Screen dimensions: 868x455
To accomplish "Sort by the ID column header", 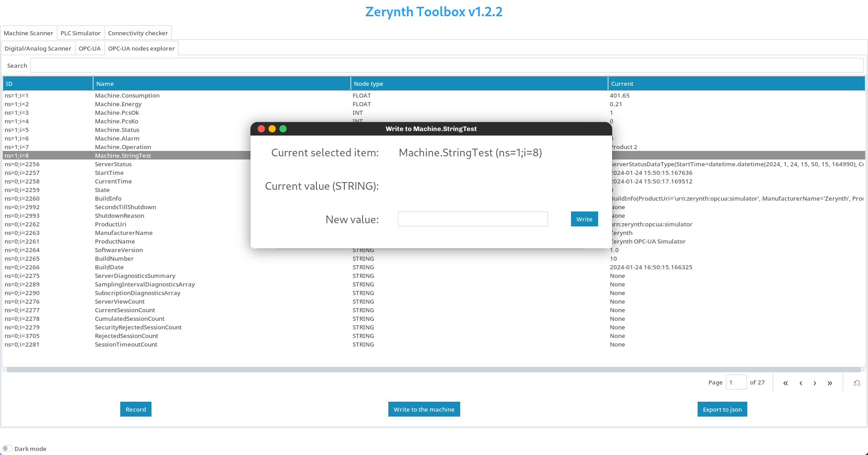I will [x=48, y=84].
